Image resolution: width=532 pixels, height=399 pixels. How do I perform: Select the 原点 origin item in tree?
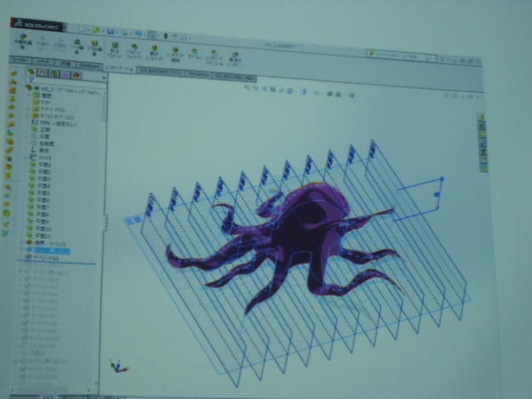point(41,150)
